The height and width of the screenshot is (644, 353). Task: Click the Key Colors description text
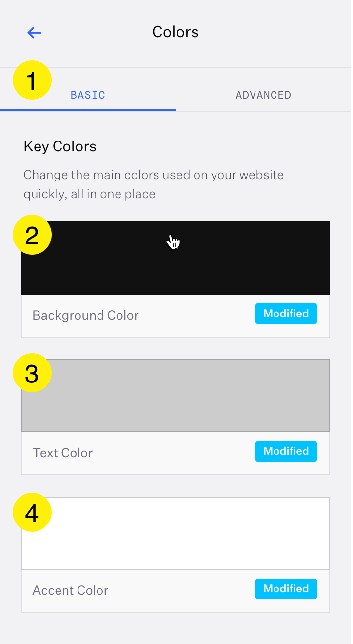click(x=153, y=184)
